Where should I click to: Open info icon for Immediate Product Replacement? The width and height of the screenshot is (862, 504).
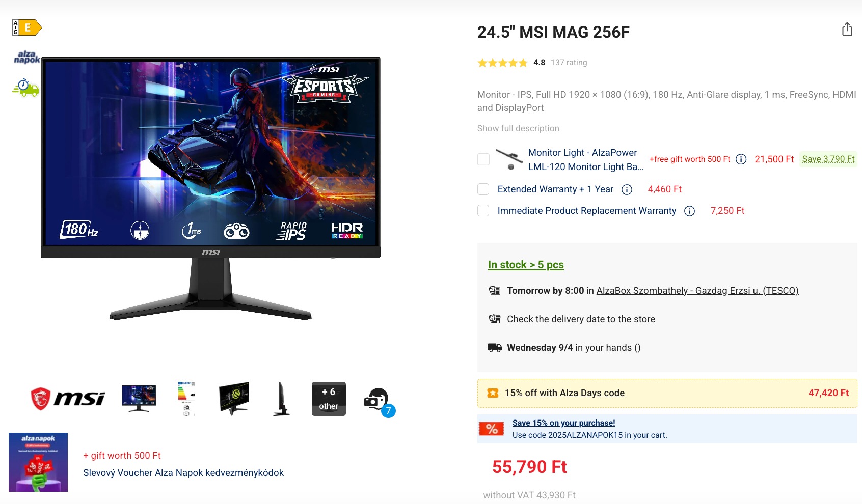[689, 211]
